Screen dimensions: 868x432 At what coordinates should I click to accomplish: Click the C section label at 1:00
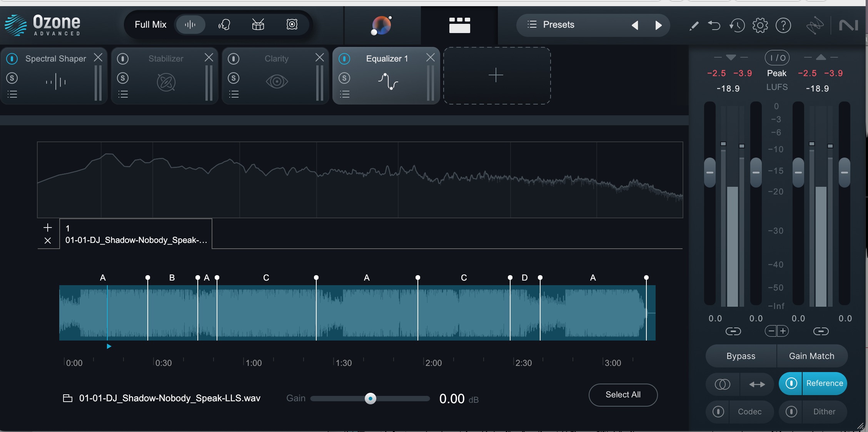tap(266, 277)
